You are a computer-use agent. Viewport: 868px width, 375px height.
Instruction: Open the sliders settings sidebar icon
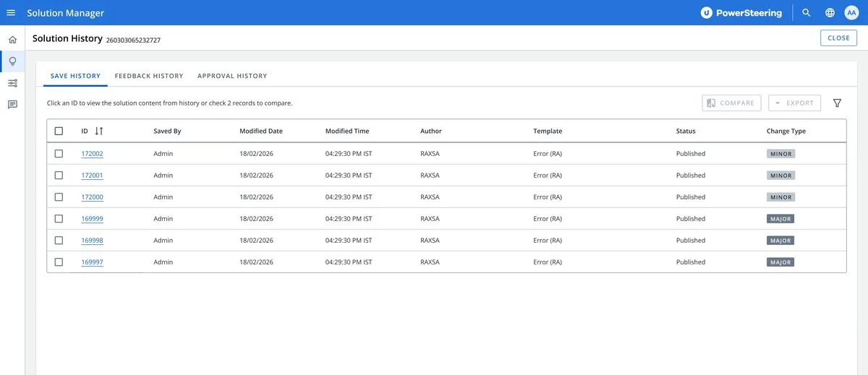tap(12, 83)
